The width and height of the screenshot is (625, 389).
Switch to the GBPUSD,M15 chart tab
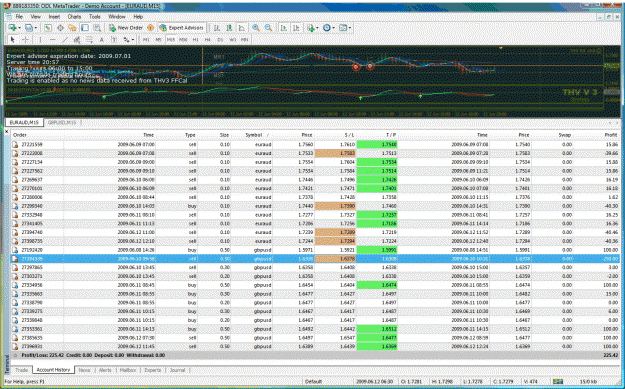[62, 122]
